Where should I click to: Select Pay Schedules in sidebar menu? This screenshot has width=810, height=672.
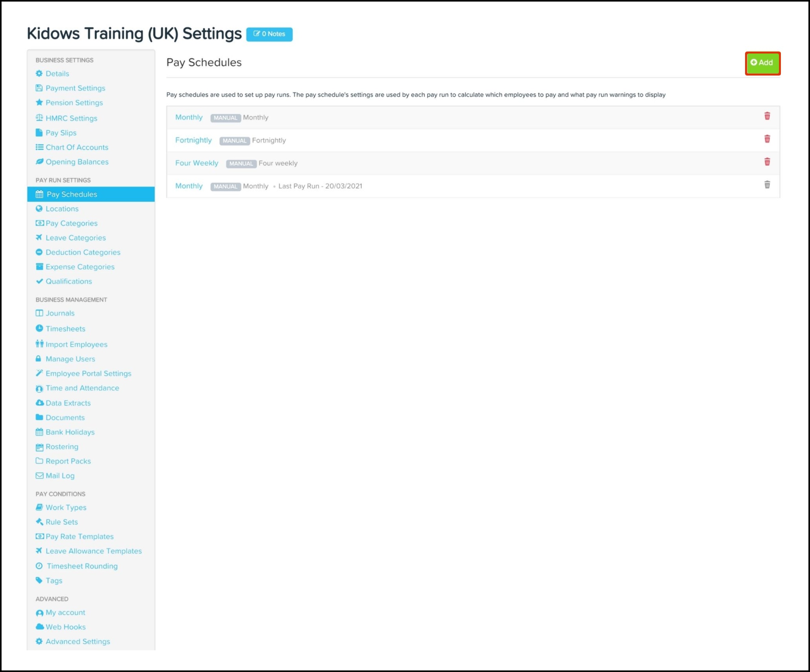coord(72,194)
